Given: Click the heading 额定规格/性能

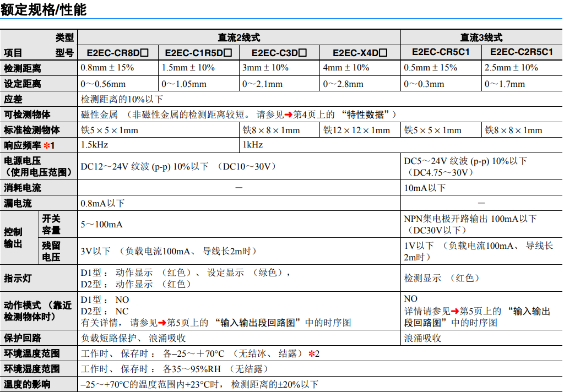Looking at the screenshot, I should pos(43,9).
